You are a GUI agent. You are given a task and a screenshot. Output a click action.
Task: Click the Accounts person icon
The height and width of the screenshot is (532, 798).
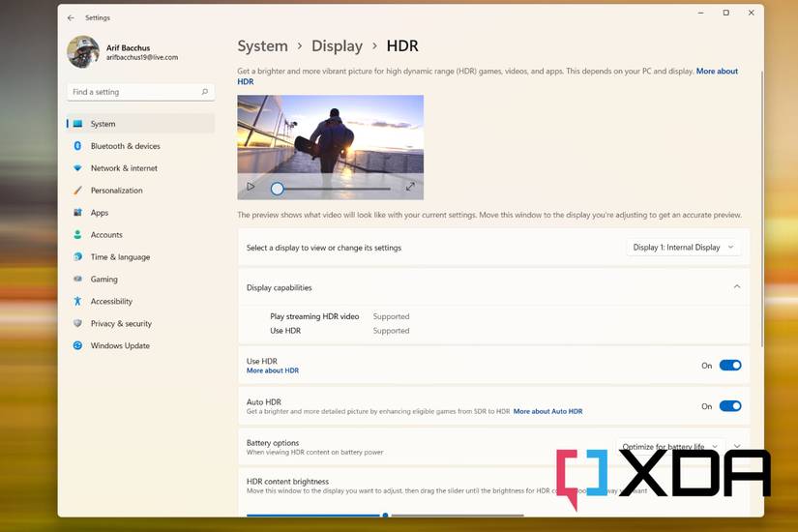click(x=77, y=235)
